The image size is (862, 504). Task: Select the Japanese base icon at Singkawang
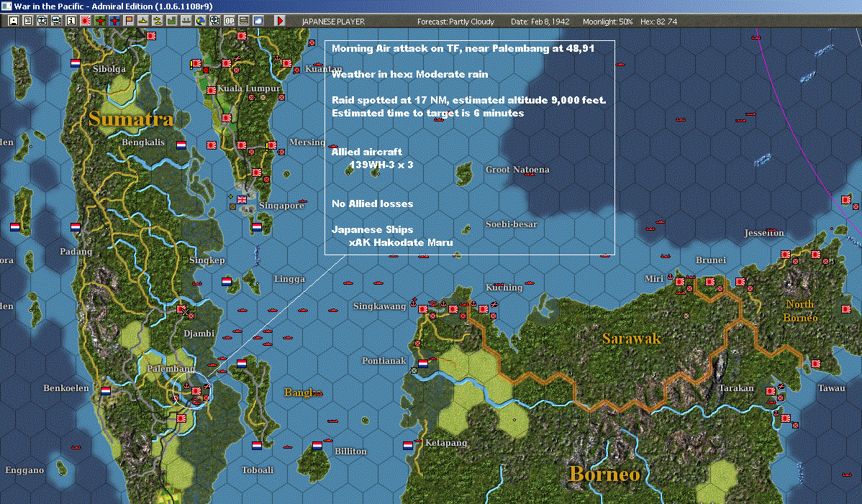point(423,309)
